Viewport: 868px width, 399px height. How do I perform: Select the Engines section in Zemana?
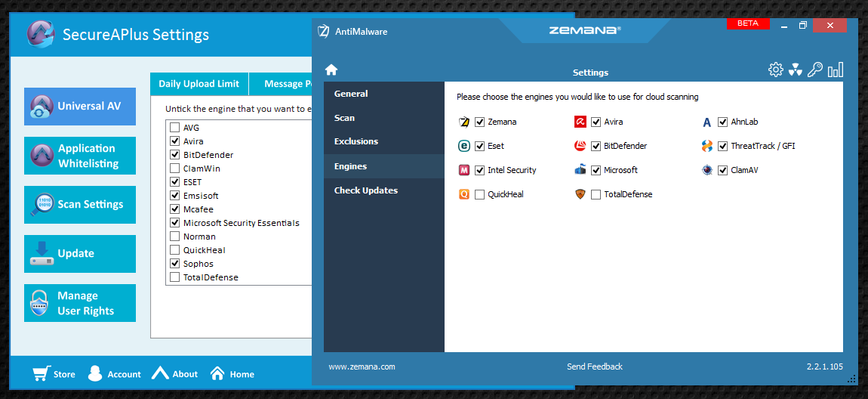pos(384,165)
